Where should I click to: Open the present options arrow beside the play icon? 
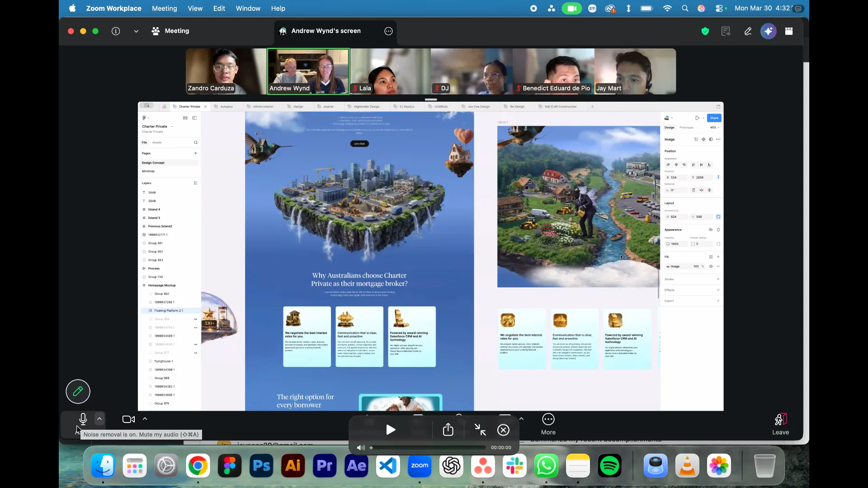coord(703,118)
